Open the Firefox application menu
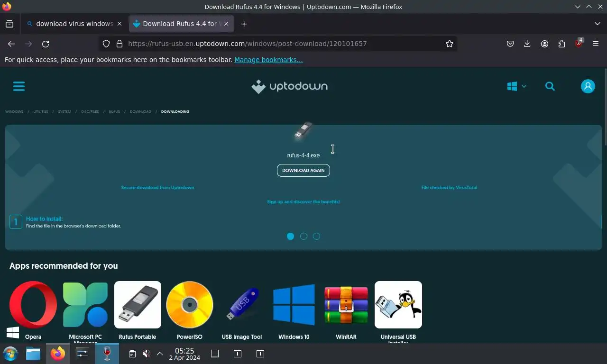 point(596,44)
